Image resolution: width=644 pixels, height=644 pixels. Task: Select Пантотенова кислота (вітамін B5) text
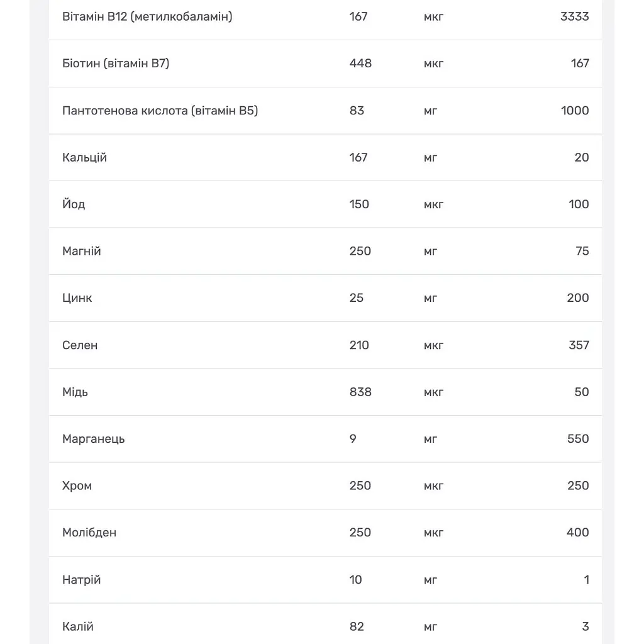(160, 111)
